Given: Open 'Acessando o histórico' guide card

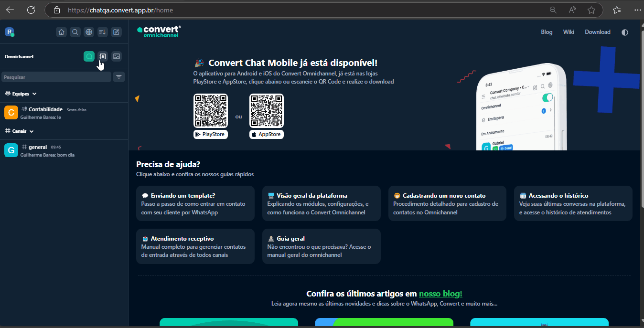Looking at the screenshot, I should tap(573, 203).
